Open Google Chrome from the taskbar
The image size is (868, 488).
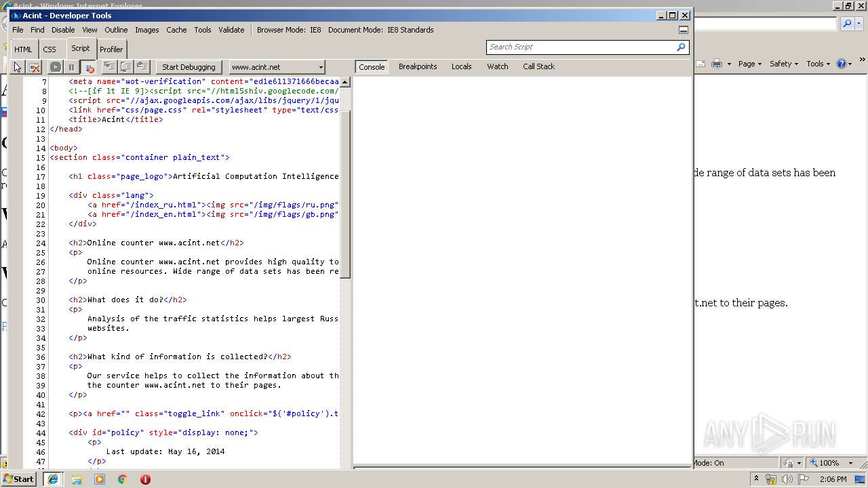(123, 479)
